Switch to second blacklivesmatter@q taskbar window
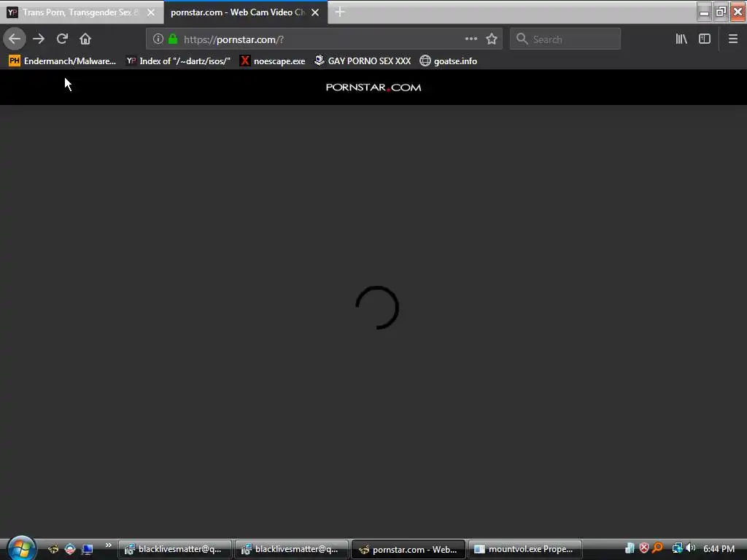This screenshot has width=747, height=560. pyautogui.click(x=291, y=549)
